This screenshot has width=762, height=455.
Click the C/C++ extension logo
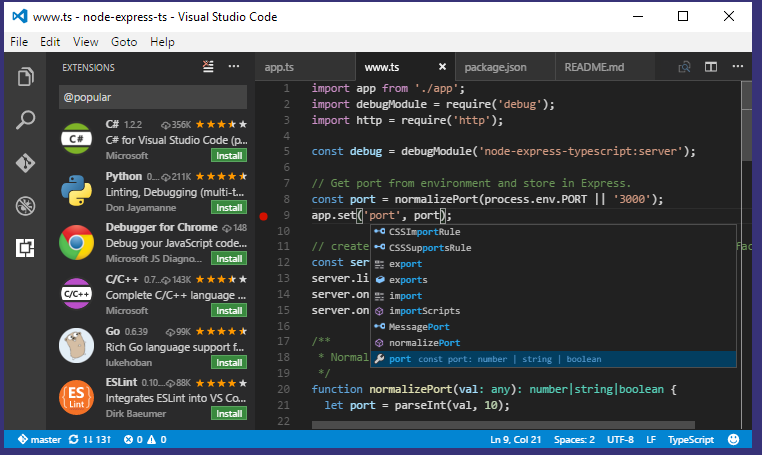click(x=76, y=294)
